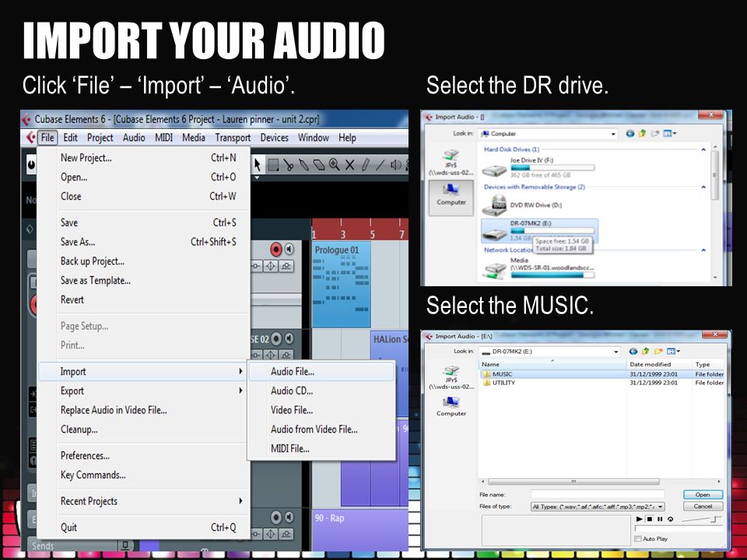The height and width of the screenshot is (560, 747).
Task: Select Computer place in the E:\ Import Audio dialog
Action: coord(451,406)
